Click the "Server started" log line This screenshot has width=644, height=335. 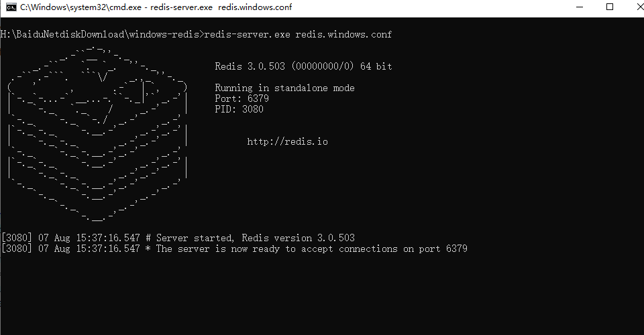tap(178, 238)
